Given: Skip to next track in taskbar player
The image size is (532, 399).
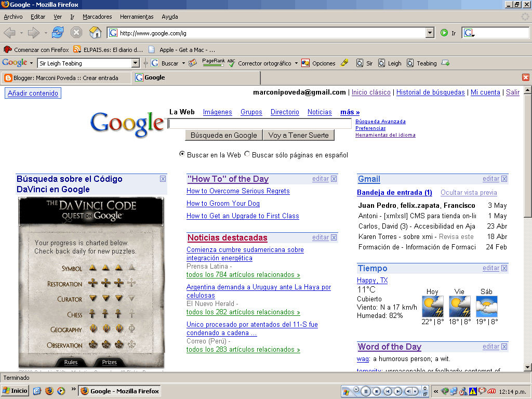Looking at the screenshot, I should pyautogui.click(x=398, y=391).
